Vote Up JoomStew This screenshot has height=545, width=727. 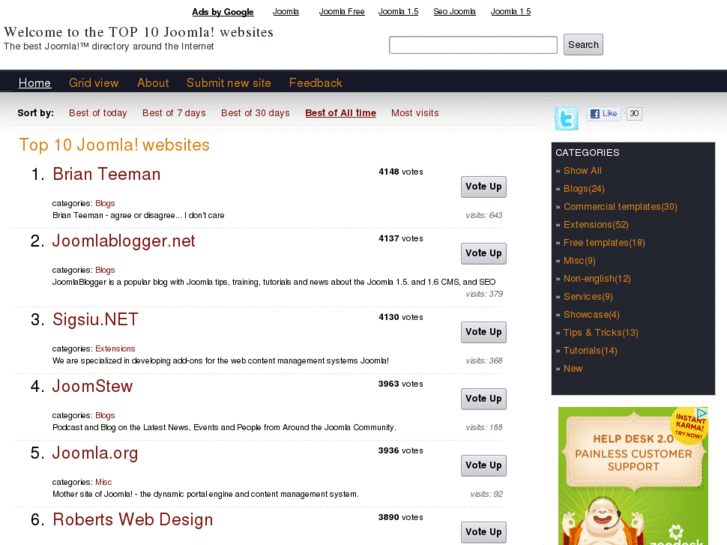tap(484, 399)
